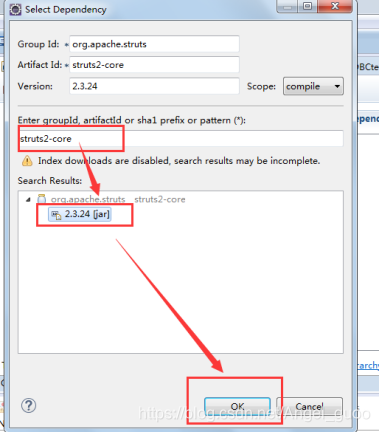Click the 'Index downloads are disabled' warning text
Viewport: 380px width, 432px height.
click(179, 161)
